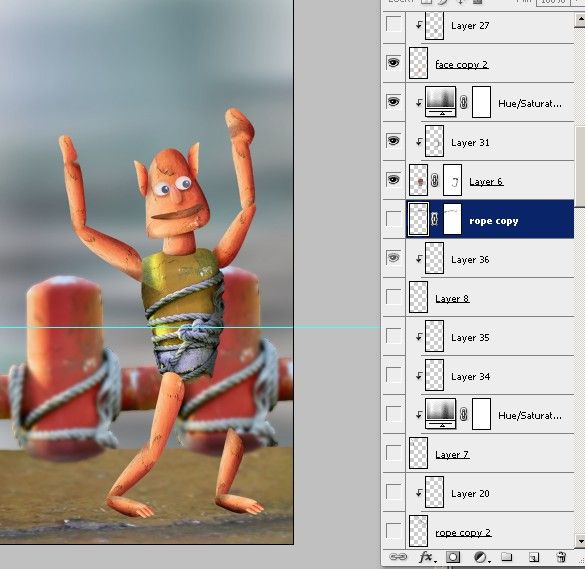The height and width of the screenshot is (569, 585).
Task: Click the rope copy layer name
Action: (494, 221)
